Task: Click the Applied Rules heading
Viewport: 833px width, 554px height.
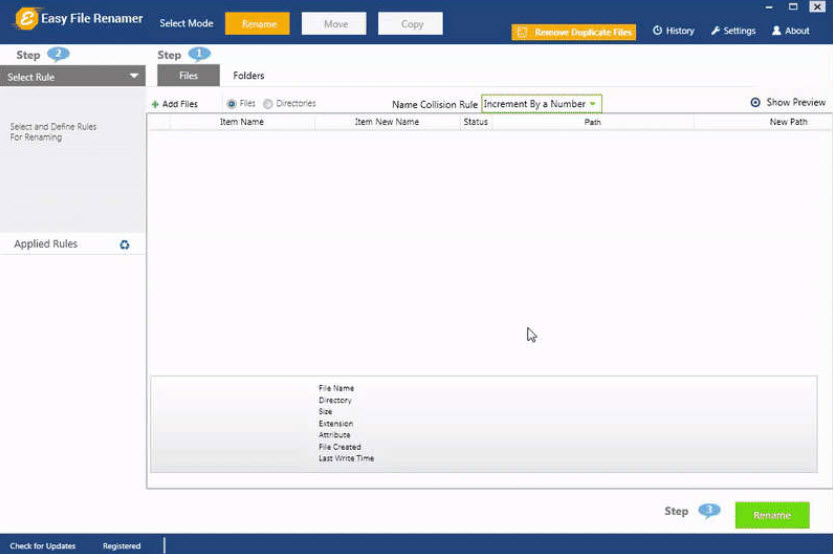Action: [46, 244]
